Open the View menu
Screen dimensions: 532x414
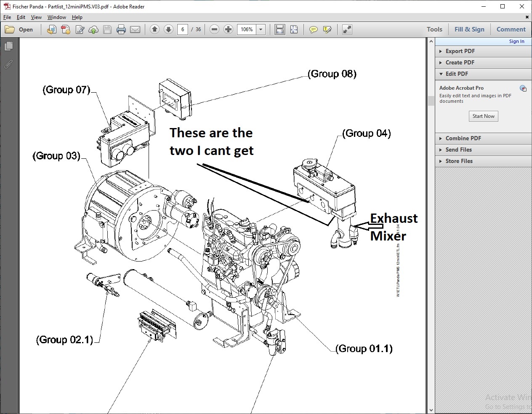click(36, 17)
